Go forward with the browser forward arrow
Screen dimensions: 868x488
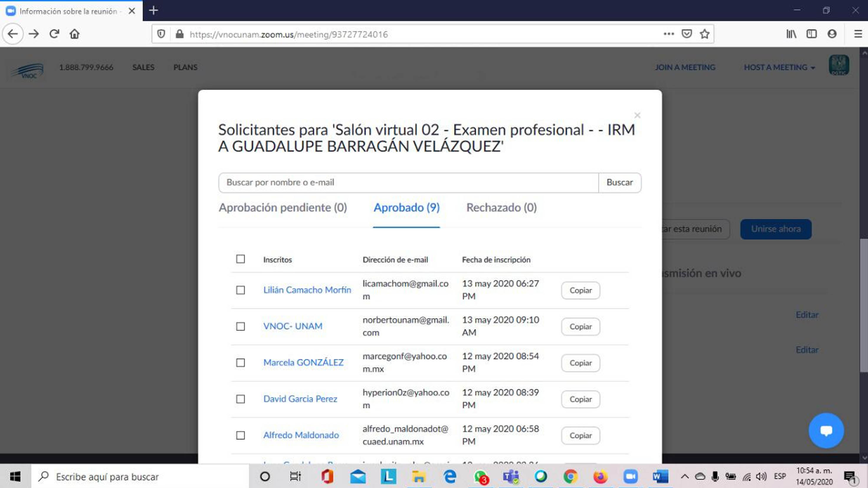(x=34, y=34)
